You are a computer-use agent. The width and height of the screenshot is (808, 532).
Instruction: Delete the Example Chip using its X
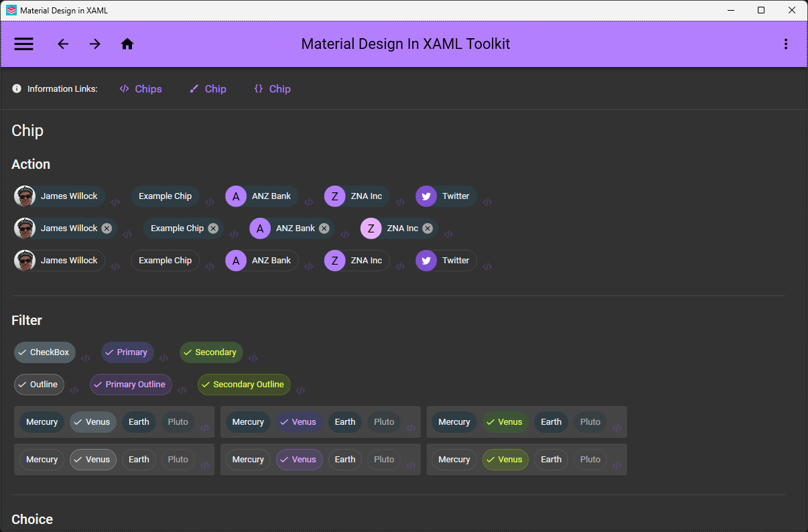tap(213, 228)
